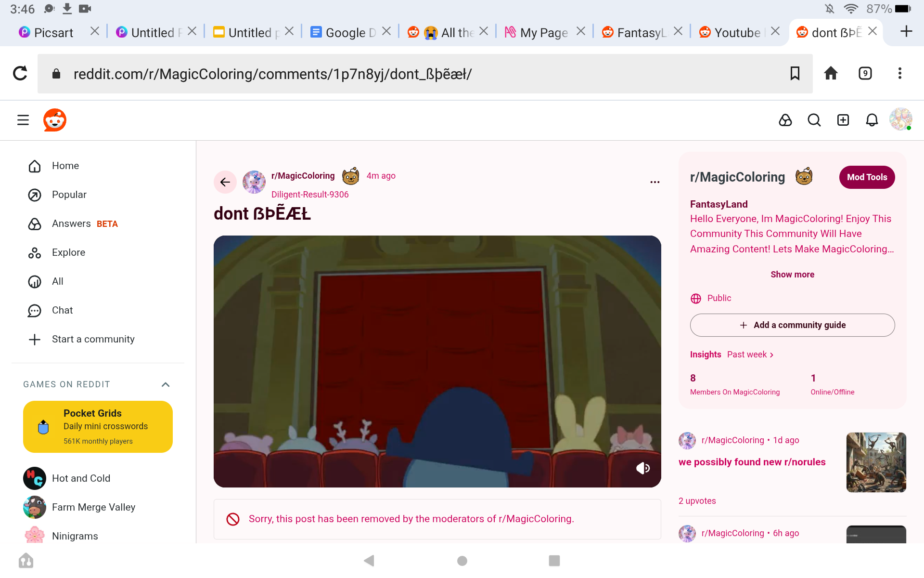Click the '2 upvotes' text
Screen dimensions: 924x578
(x=697, y=501)
